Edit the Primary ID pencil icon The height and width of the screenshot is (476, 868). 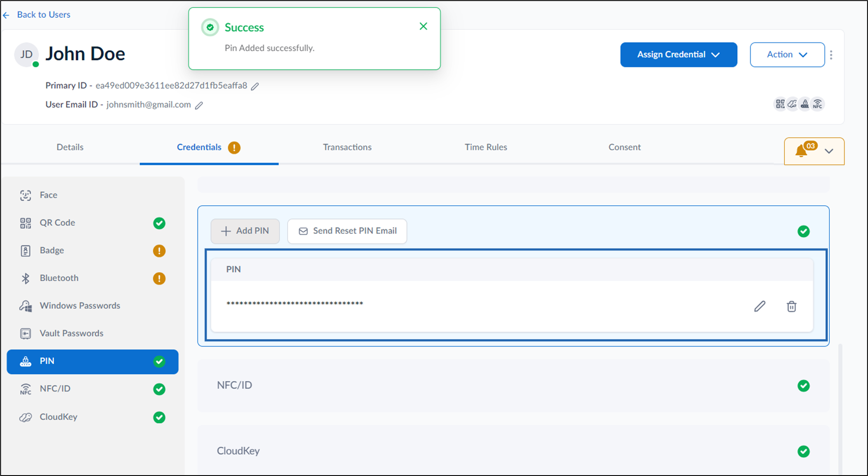(x=255, y=86)
